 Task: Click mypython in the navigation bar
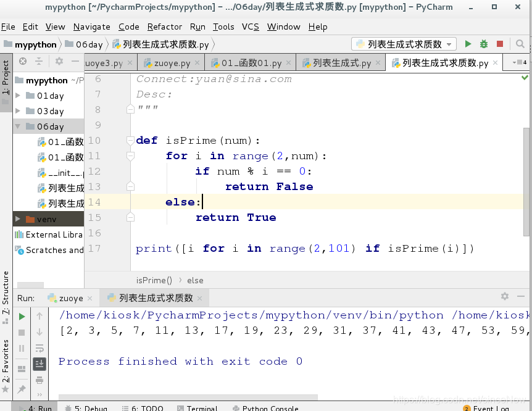pos(30,44)
